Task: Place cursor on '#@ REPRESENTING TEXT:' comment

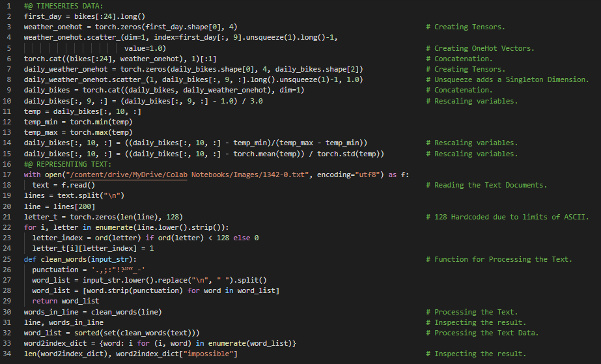Action: pyautogui.click(x=63, y=164)
